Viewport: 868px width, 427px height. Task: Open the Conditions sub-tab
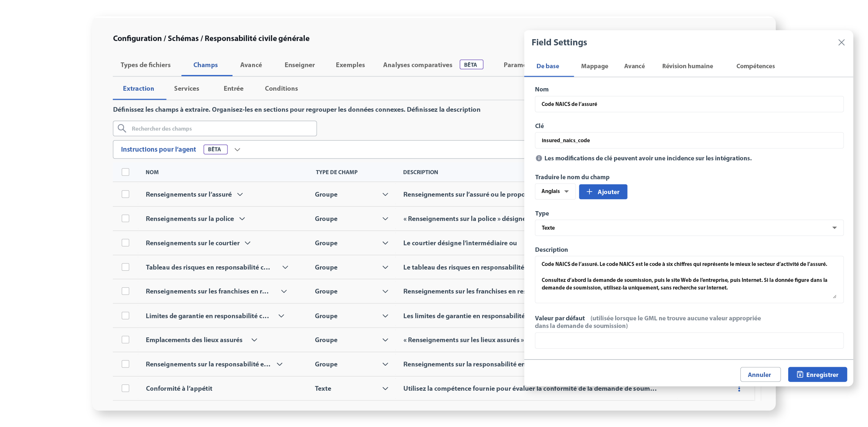[x=281, y=89]
